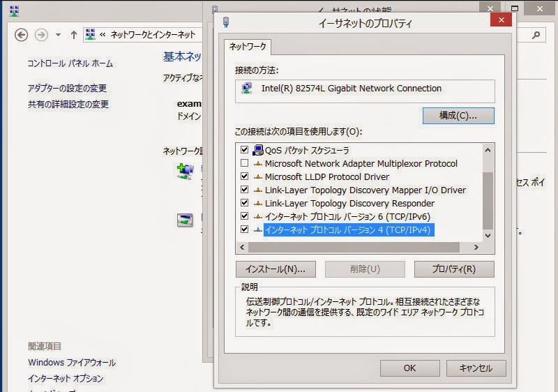The image size is (558, 392).
Task: Click the Forward arrow in Network Center window
Action: coord(41,35)
